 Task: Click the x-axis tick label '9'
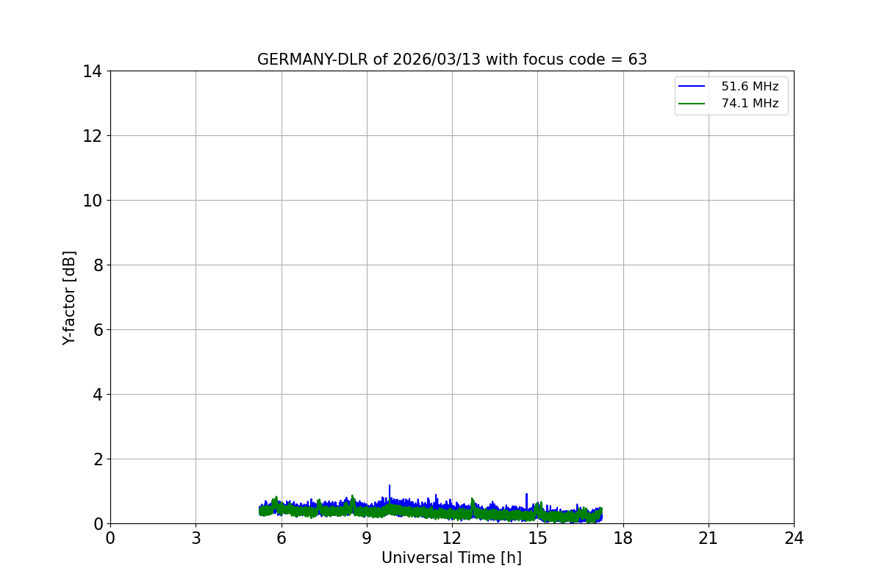tap(367, 539)
